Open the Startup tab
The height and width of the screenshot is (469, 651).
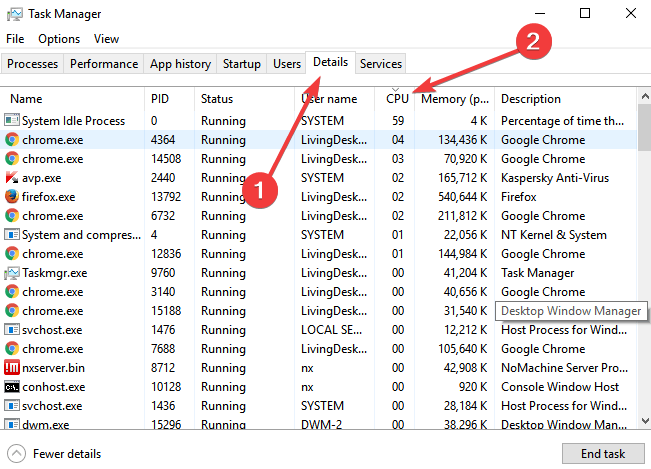(x=242, y=64)
